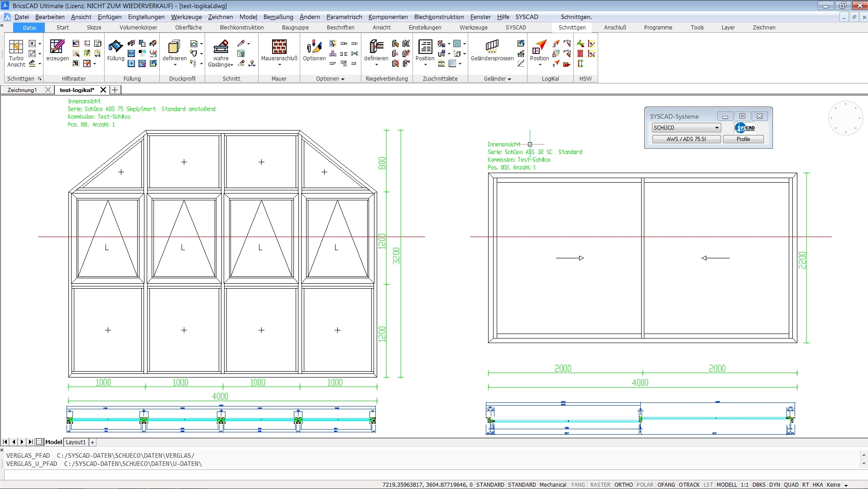Select the Hilfsraster erzeugen tool
Screen dimensions: 868x489
point(57,47)
